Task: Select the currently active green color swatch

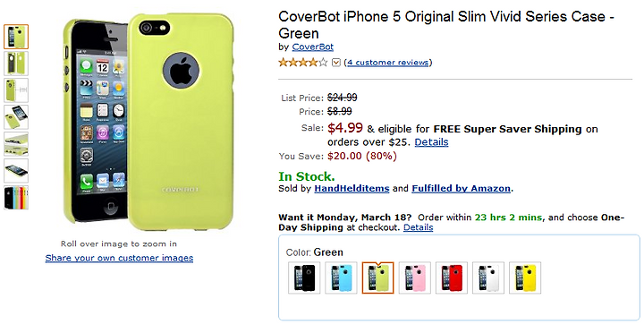Action: 377,277
